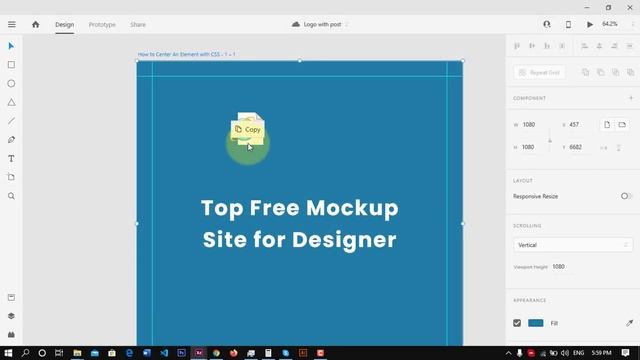Select the Ellipse tool
The width and height of the screenshot is (640, 360).
coord(11,84)
